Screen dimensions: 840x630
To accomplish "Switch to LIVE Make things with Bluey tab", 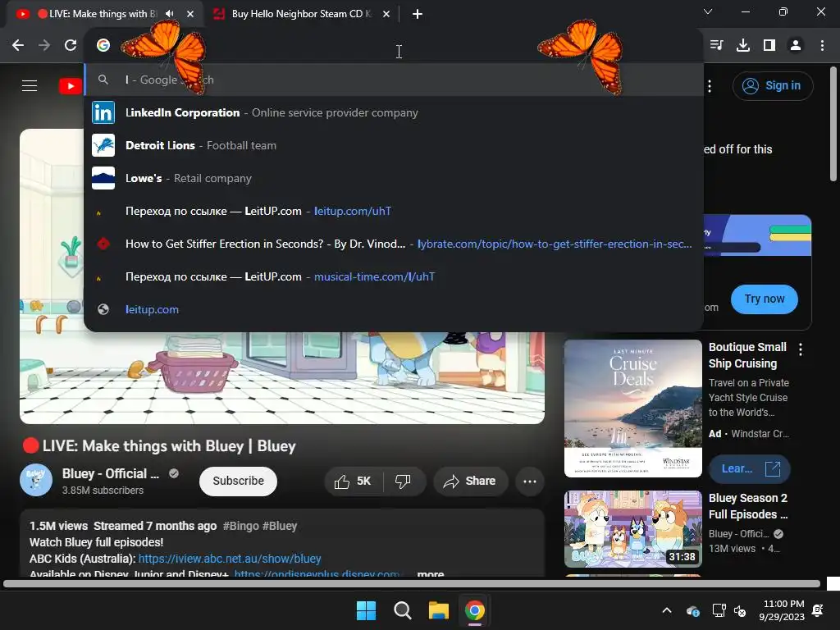I will pyautogui.click(x=102, y=14).
